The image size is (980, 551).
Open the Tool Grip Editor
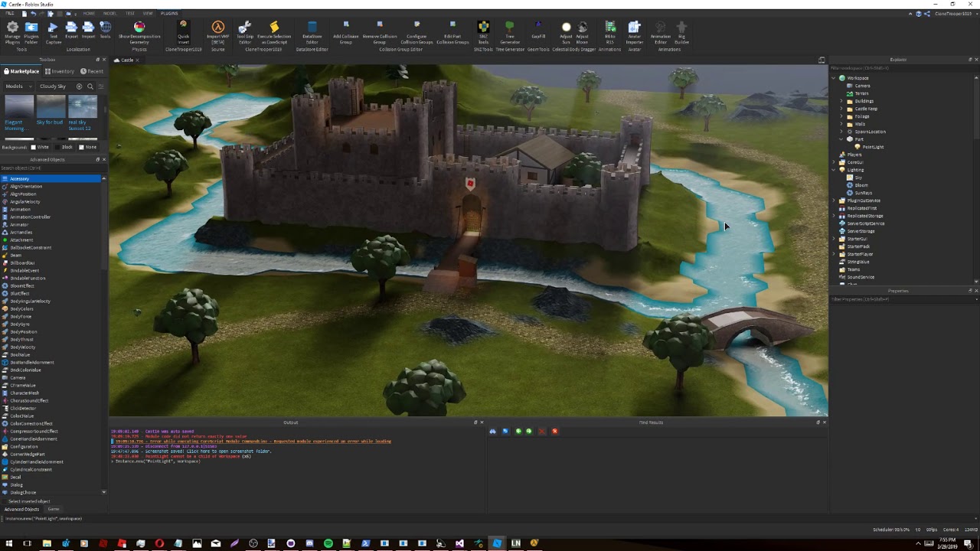point(245,32)
